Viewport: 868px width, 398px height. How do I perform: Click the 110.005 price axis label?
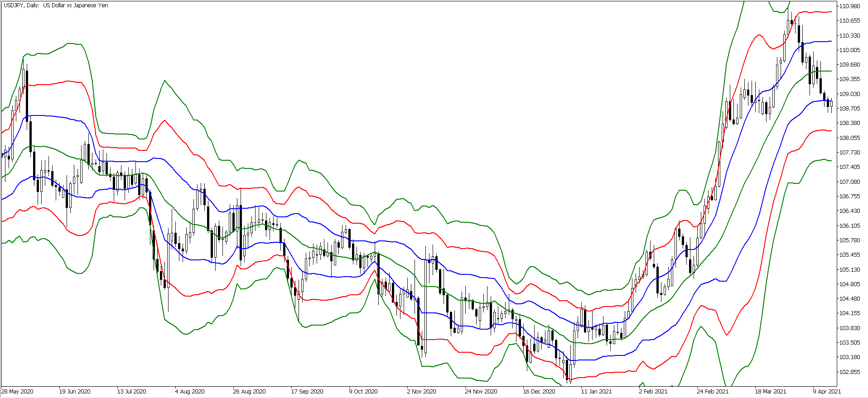849,50
